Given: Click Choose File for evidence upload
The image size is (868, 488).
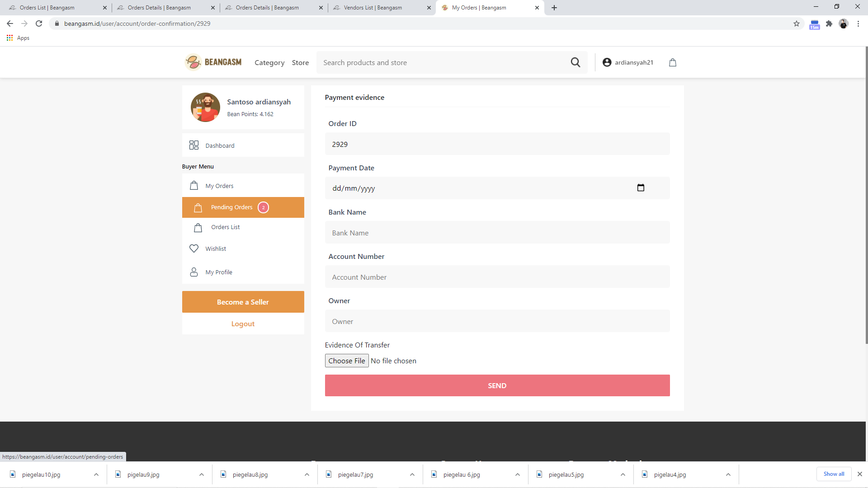Looking at the screenshot, I should (x=346, y=361).
